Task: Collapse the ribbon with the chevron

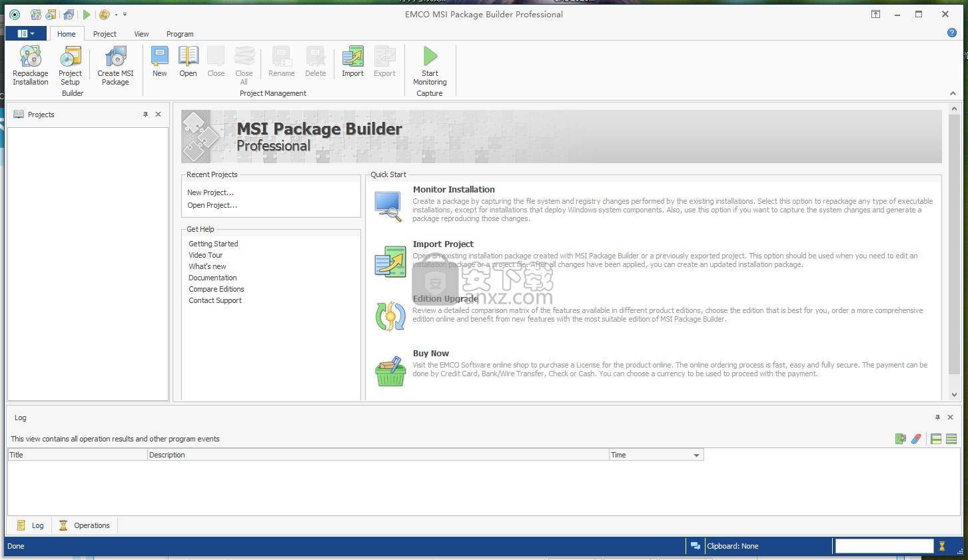Action: [x=953, y=93]
